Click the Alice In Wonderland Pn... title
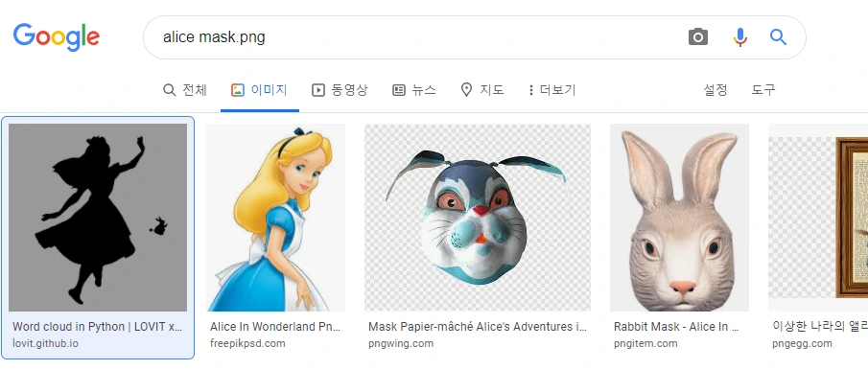This screenshot has height=370, width=868. (275, 327)
